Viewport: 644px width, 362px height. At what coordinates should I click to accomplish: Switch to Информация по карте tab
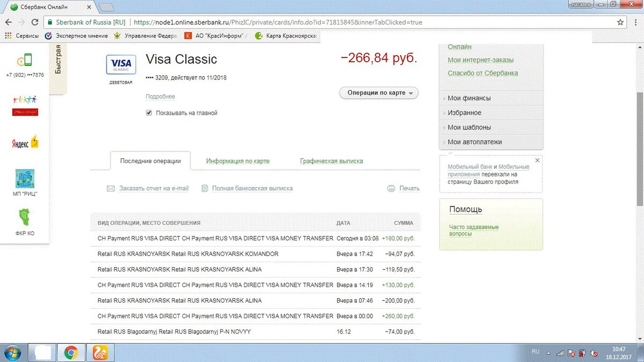(238, 161)
